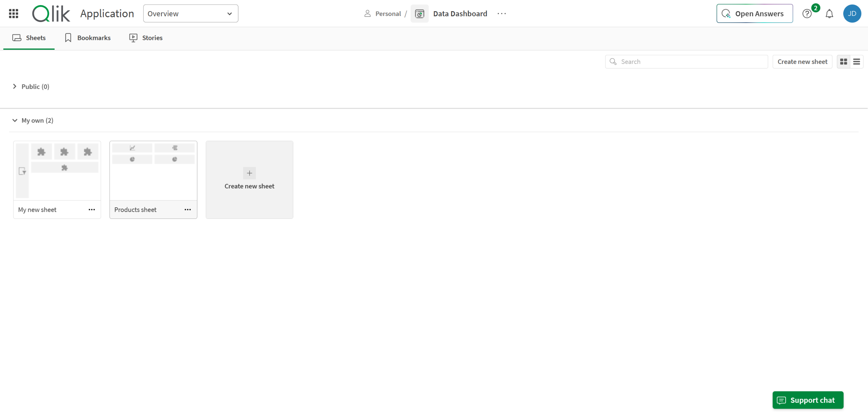Switch to grid view
This screenshot has width=868, height=413.
[844, 62]
